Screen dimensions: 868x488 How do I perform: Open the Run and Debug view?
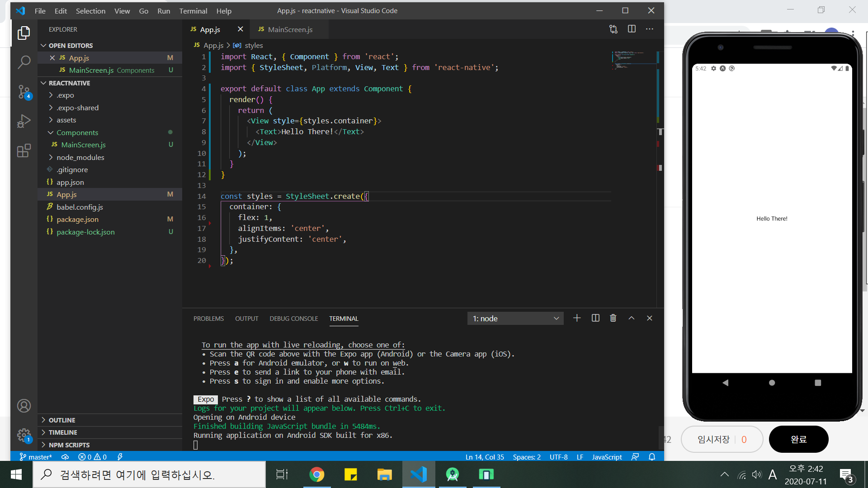[x=24, y=121]
